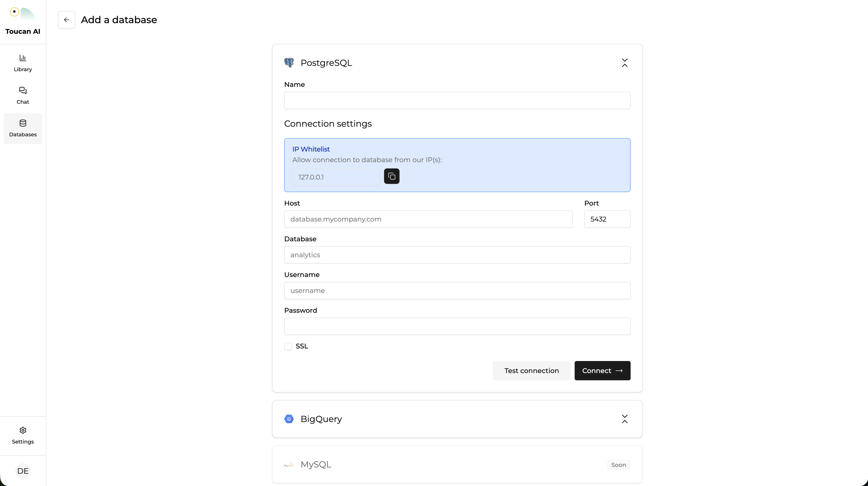The image size is (868, 486).
Task: Click the Soon badge on MySQL
Action: [x=618, y=465]
